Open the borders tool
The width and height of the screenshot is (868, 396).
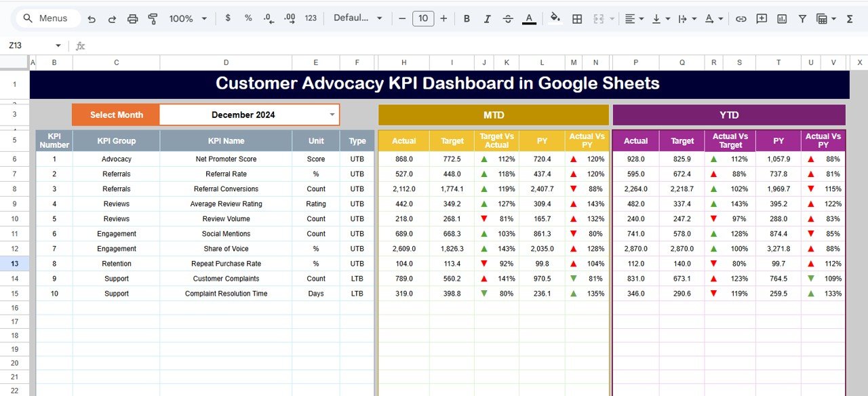coord(577,18)
